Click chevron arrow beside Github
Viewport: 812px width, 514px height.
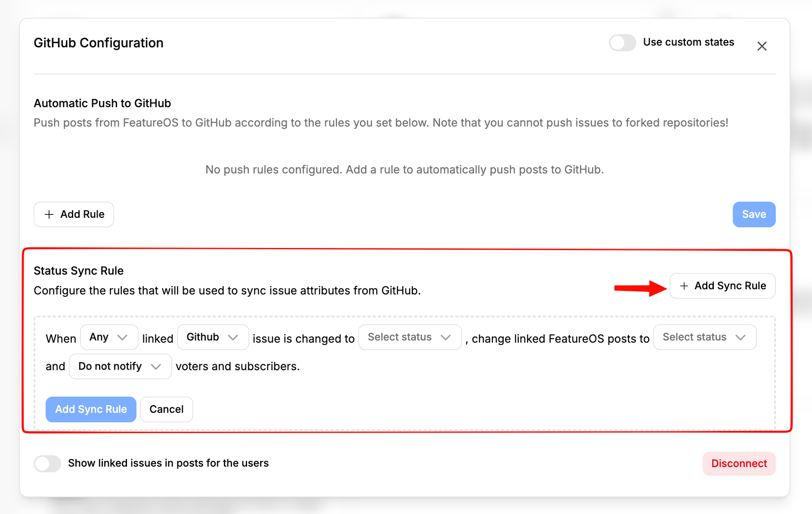[x=233, y=338]
